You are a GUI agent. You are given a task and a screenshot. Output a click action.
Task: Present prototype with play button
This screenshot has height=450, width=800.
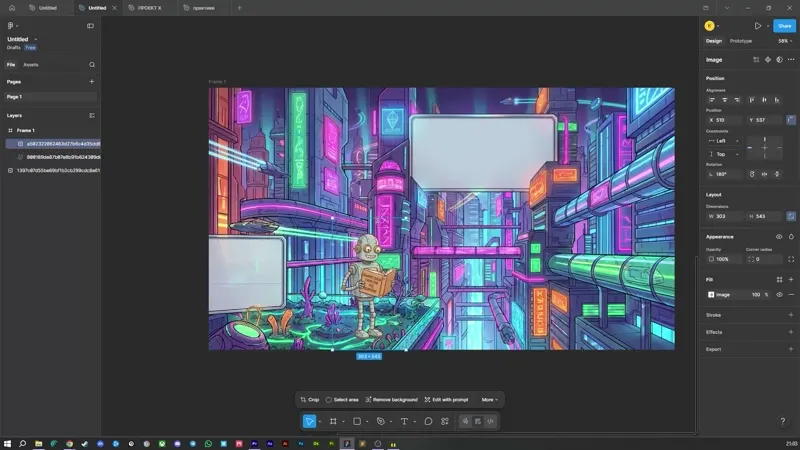[758, 26]
